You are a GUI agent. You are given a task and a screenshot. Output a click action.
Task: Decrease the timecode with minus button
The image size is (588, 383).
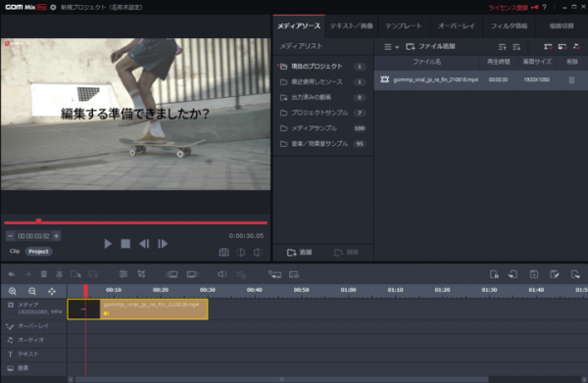click(11, 236)
